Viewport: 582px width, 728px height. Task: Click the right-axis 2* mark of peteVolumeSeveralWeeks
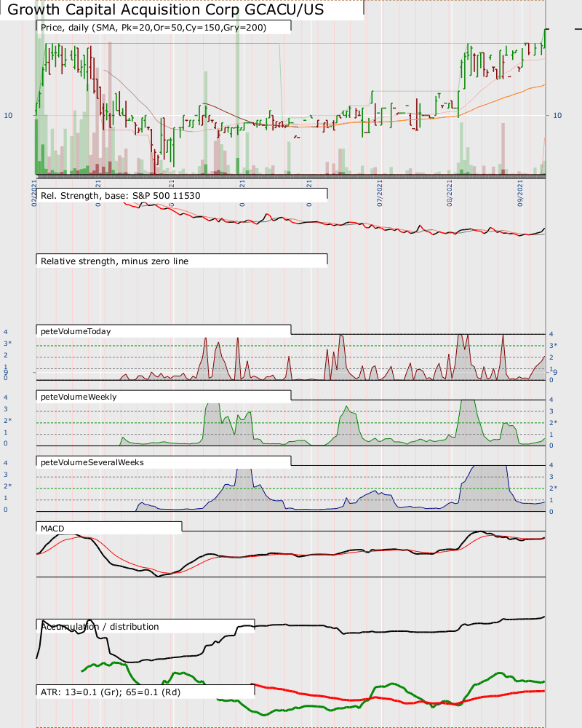point(553,488)
